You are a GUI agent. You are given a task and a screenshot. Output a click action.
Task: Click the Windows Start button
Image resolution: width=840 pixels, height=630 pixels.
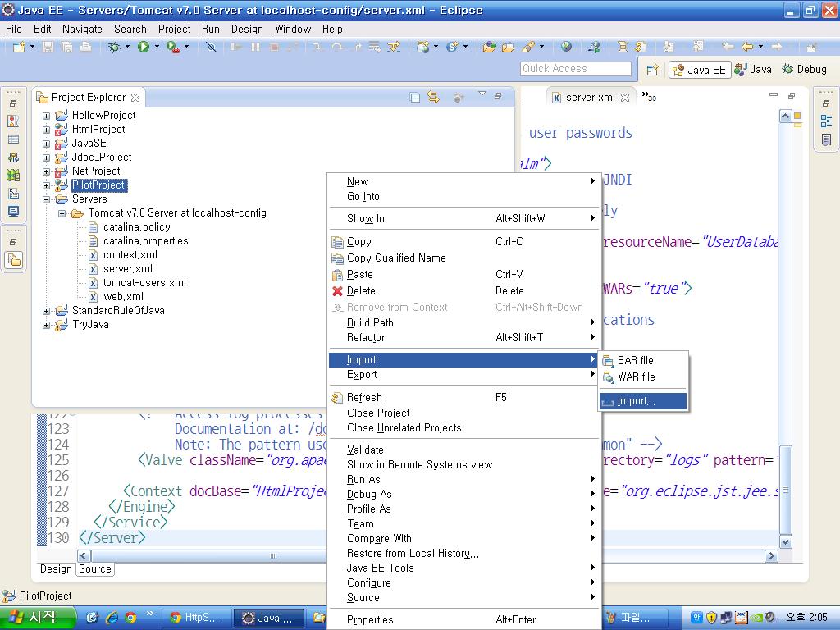(38, 618)
